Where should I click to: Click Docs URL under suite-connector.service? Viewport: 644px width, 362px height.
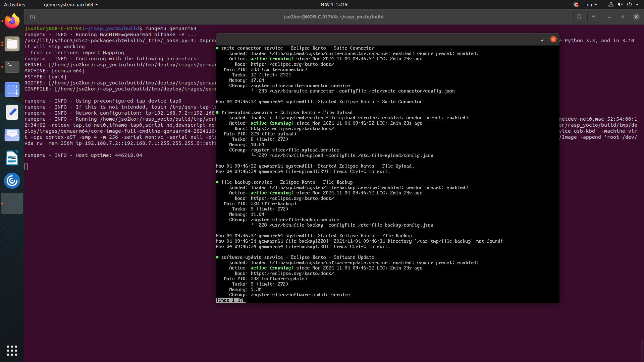(292, 64)
